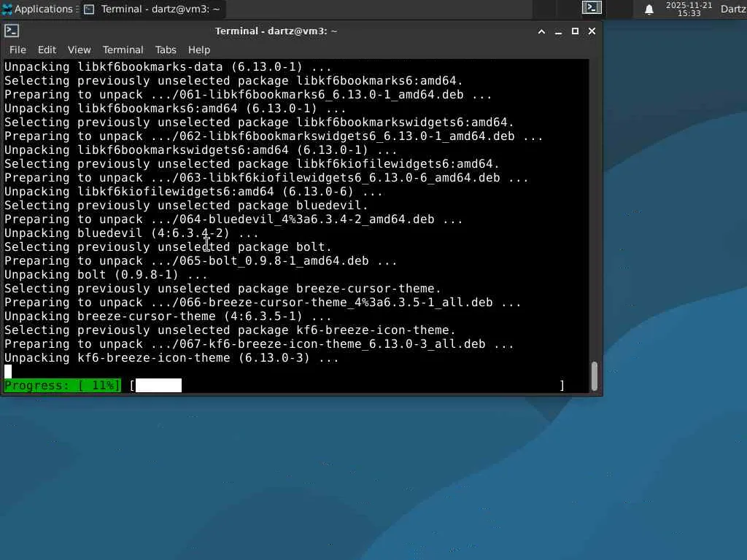Image resolution: width=747 pixels, height=560 pixels.
Task: Click 'Preparing to unpack .../065-bolt_0.9.8-1_amd64.deb' line
Action: (201, 261)
